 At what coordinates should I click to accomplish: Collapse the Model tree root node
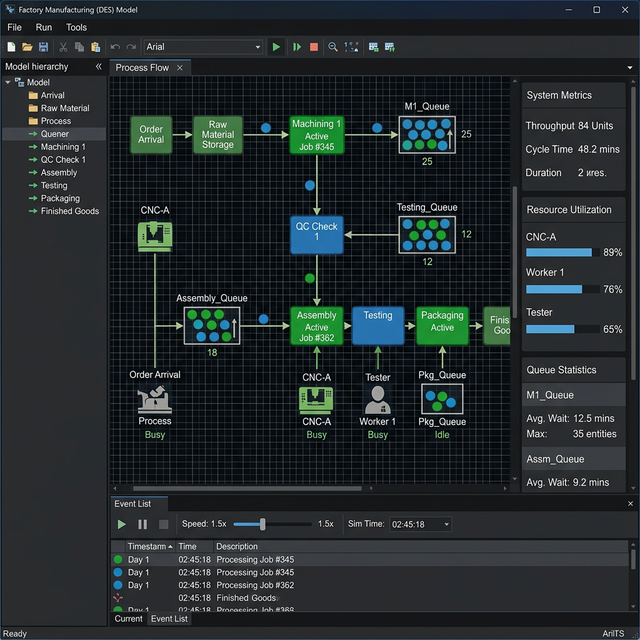click(x=8, y=83)
